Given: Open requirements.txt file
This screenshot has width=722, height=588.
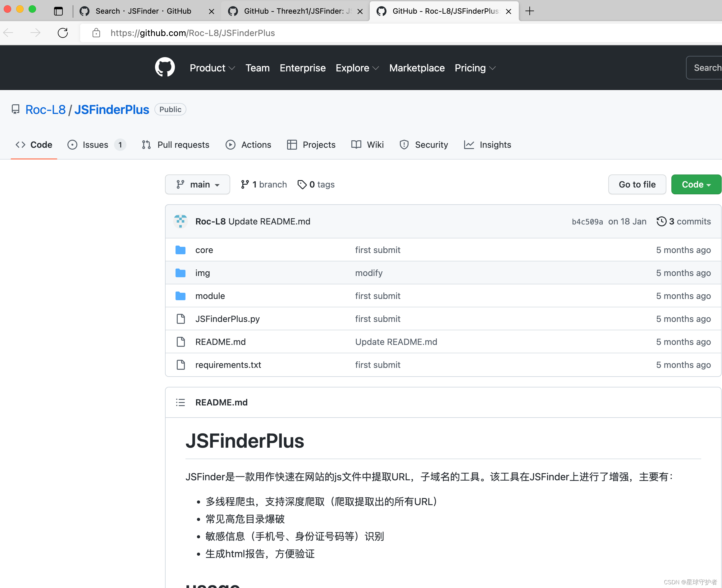Looking at the screenshot, I should click(x=228, y=365).
